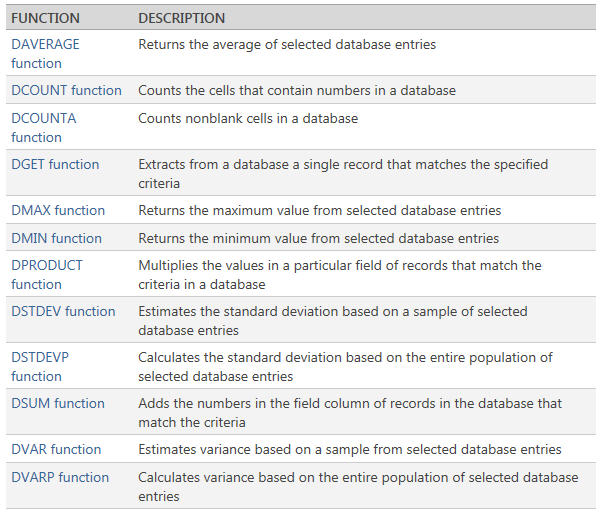Click the DSUM description about adding numbers
The height and width of the screenshot is (516, 602).
(350, 413)
